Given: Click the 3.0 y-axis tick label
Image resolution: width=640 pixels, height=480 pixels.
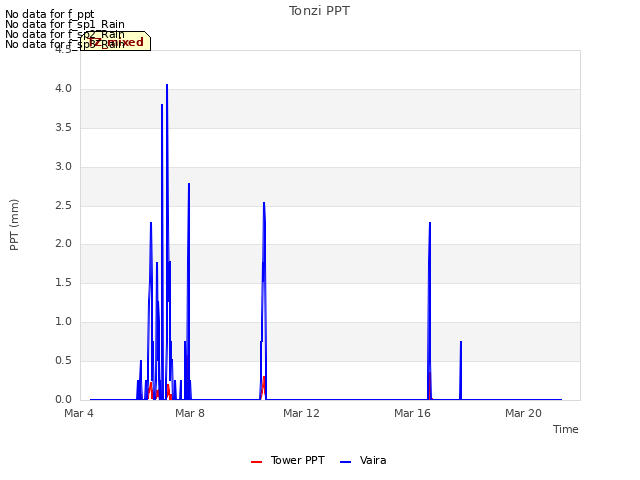Looking at the screenshot, I should [63, 167].
